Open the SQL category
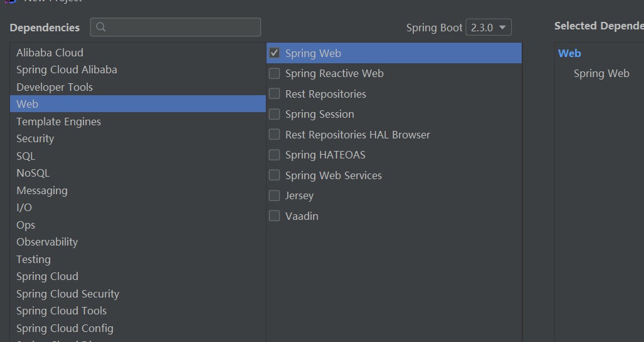This screenshot has height=342, width=644. pos(138,156)
